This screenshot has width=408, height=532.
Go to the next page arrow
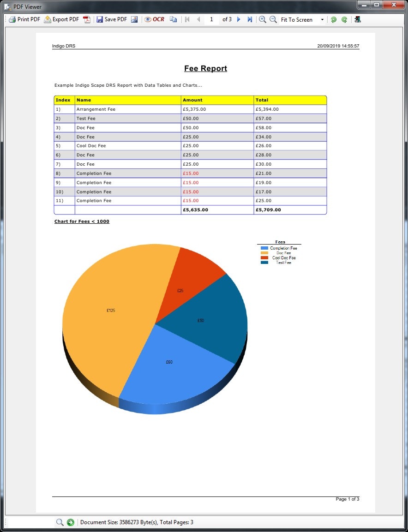coord(238,19)
